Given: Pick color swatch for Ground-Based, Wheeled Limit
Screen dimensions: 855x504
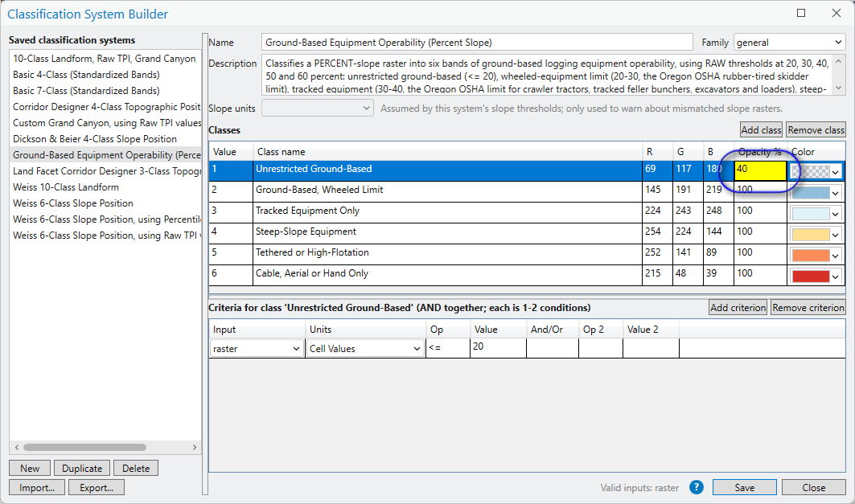Looking at the screenshot, I should [811, 193].
